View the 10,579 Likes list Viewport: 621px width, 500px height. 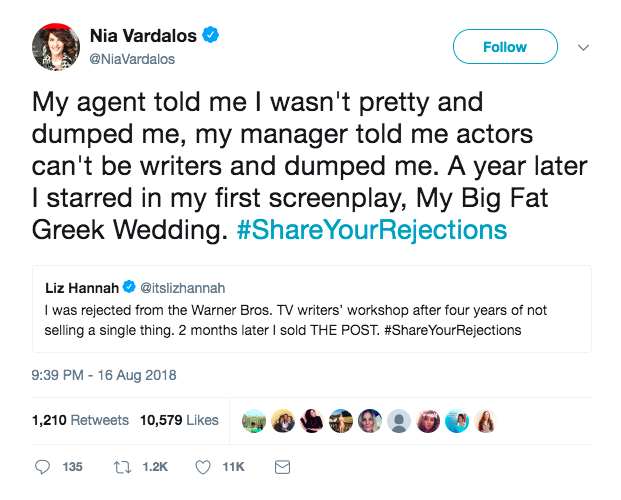(182, 420)
